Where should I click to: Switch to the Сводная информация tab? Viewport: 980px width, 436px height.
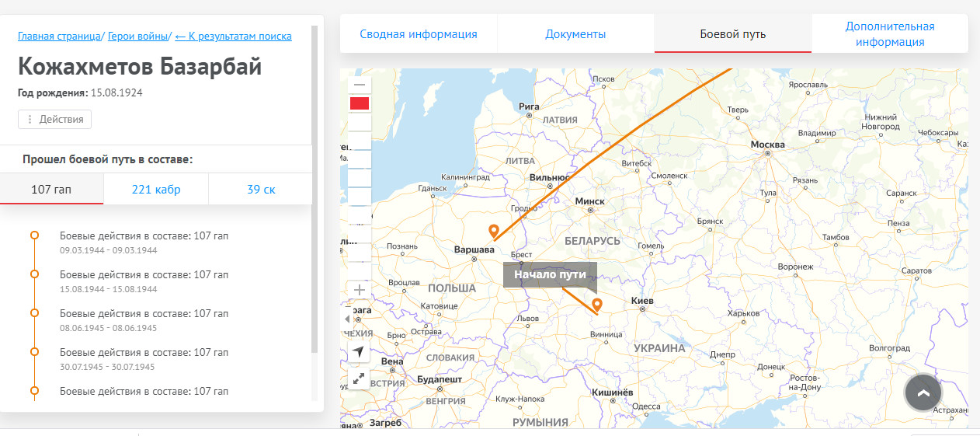click(418, 34)
